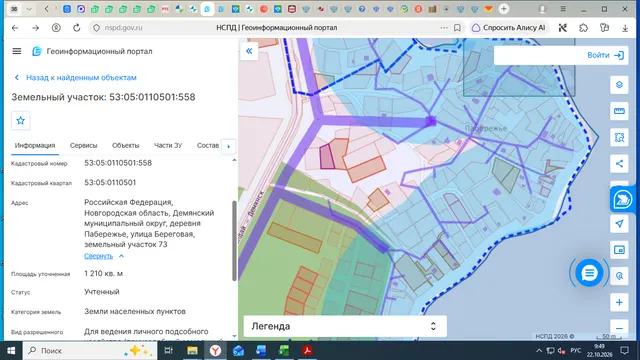Show more tabs with the right arrow
Viewport: 640px width, 360px height.
point(229,146)
